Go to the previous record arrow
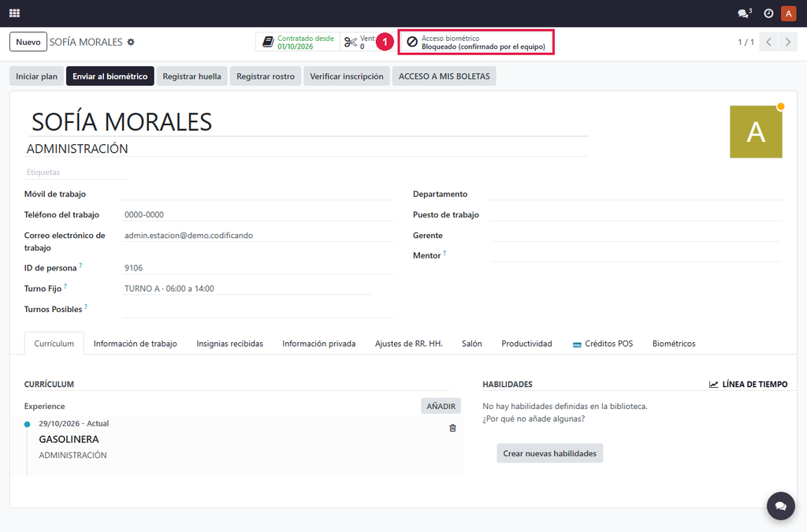Screen dimensions: 807x532 [768, 43]
